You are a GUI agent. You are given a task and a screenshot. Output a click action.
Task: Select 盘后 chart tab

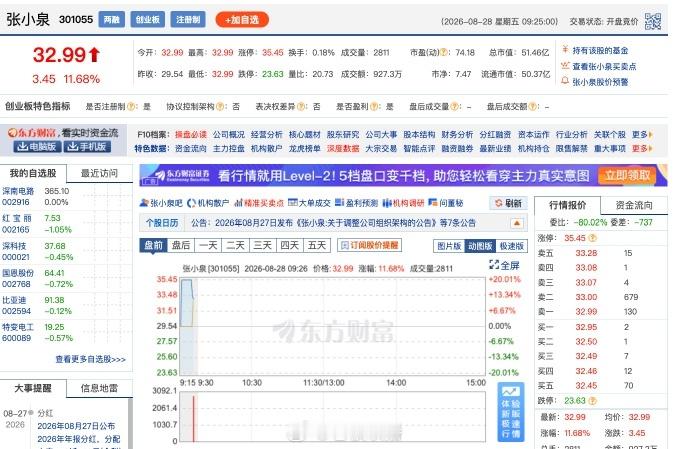pos(181,245)
